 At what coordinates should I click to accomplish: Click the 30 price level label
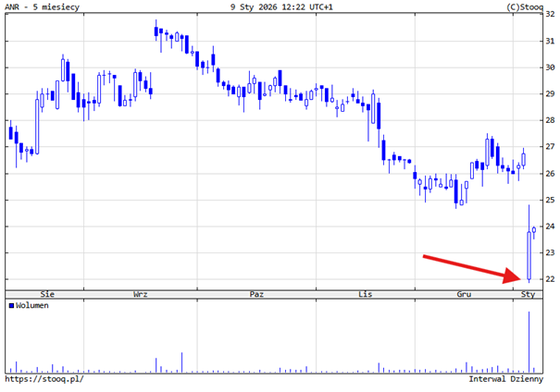point(550,67)
